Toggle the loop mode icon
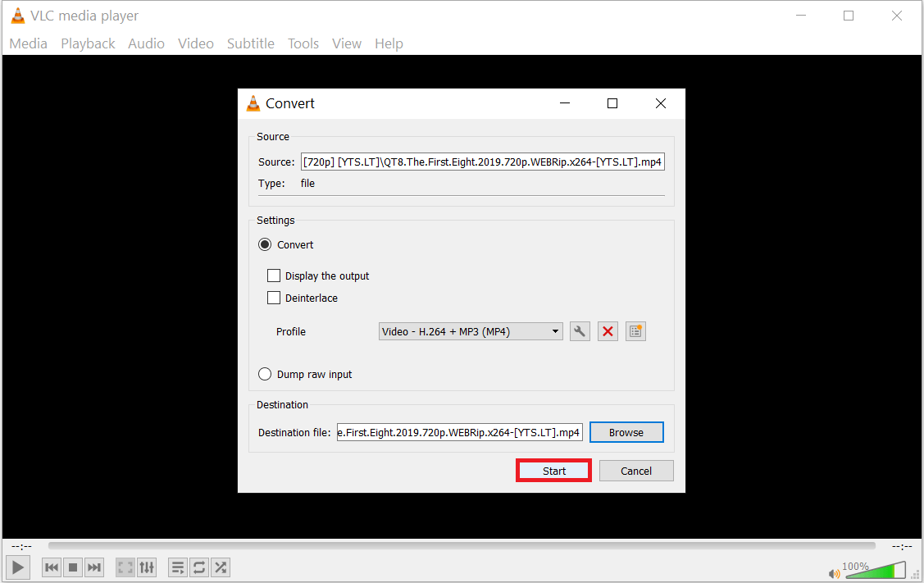 click(x=199, y=567)
